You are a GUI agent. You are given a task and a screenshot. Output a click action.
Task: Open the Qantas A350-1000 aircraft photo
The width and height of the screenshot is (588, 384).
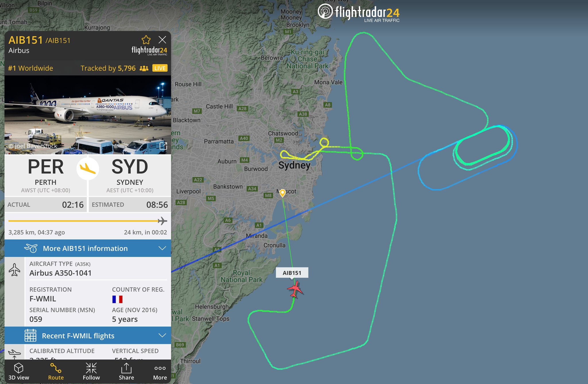[88, 115]
